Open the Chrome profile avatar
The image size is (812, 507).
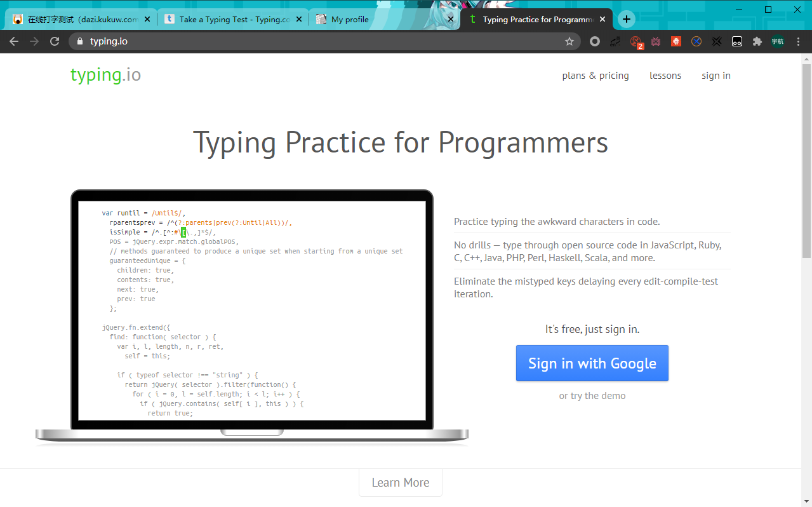click(778, 41)
